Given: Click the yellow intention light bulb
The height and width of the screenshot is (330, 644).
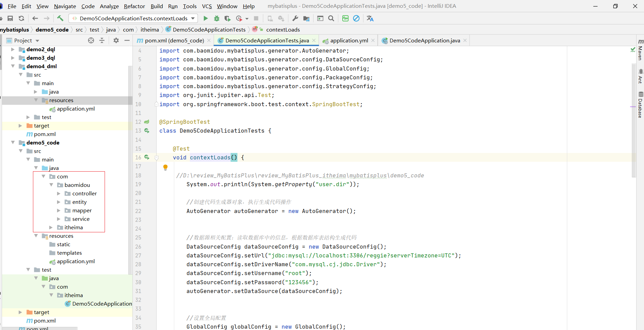Looking at the screenshot, I should click(x=165, y=167).
